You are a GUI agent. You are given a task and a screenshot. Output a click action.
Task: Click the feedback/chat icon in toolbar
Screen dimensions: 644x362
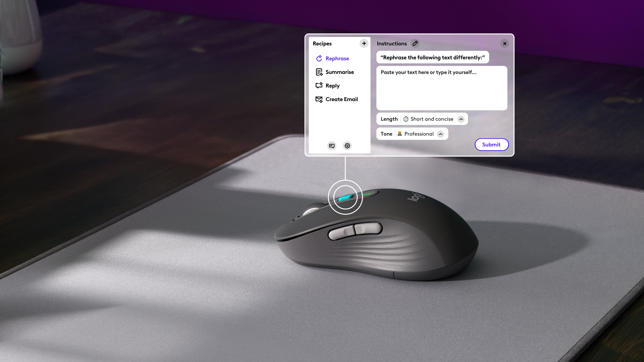pyautogui.click(x=332, y=145)
